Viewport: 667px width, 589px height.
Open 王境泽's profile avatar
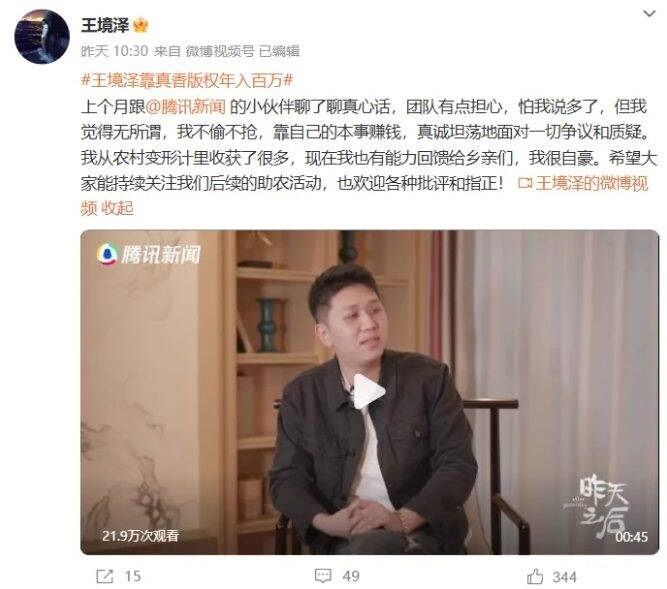[42, 36]
